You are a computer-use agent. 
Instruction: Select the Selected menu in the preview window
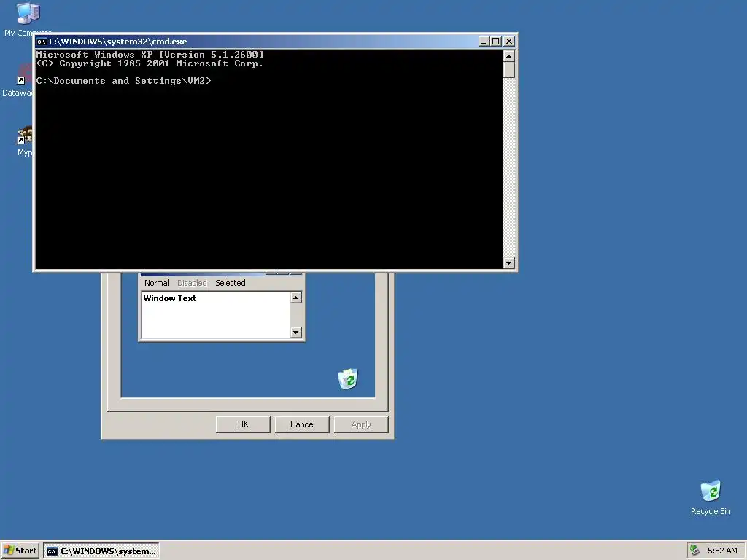point(230,283)
